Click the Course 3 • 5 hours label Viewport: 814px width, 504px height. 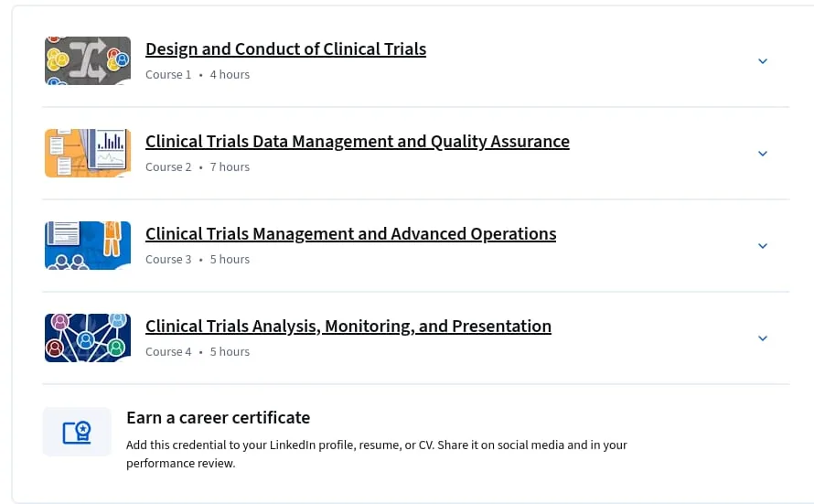[x=198, y=260]
